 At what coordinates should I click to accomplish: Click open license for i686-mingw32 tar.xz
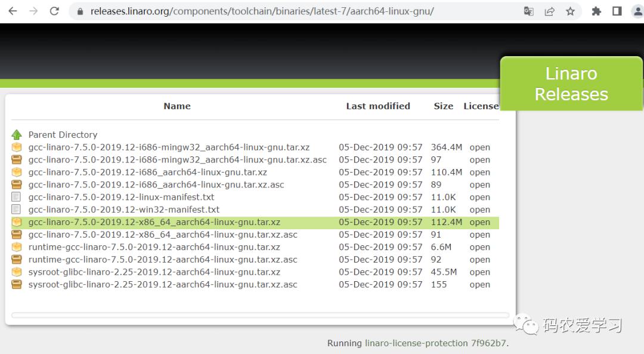coord(479,147)
